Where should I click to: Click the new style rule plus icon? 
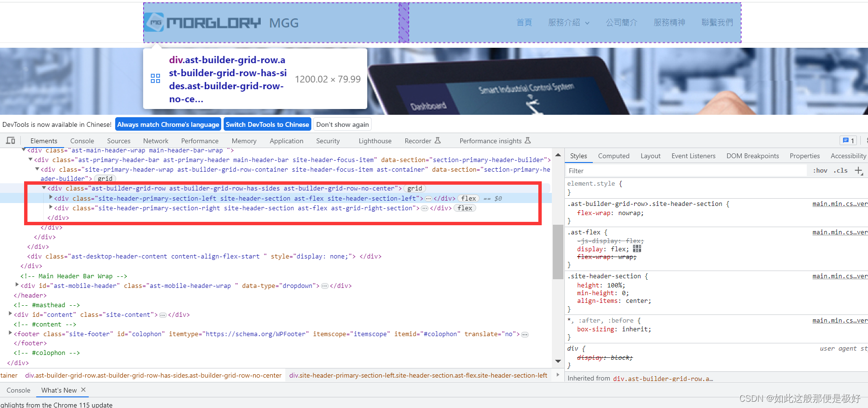[858, 170]
